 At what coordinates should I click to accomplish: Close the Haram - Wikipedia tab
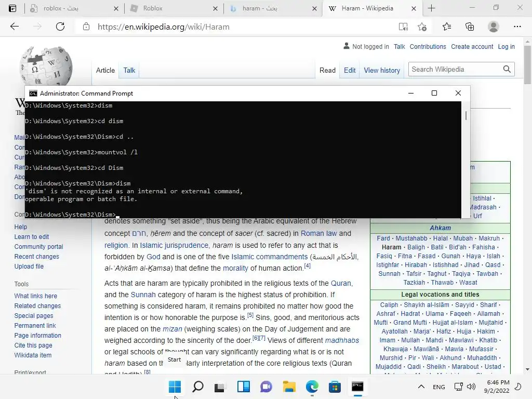(x=414, y=8)
